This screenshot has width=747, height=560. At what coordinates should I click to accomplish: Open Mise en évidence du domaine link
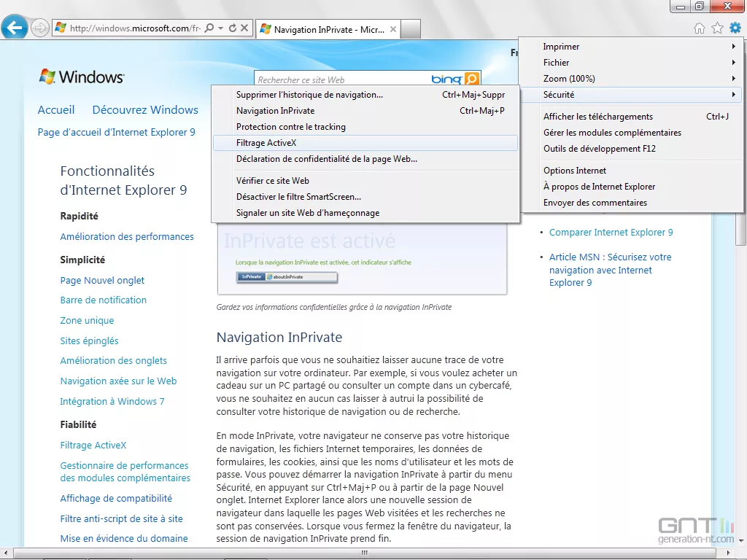click(x=124, y=539)
